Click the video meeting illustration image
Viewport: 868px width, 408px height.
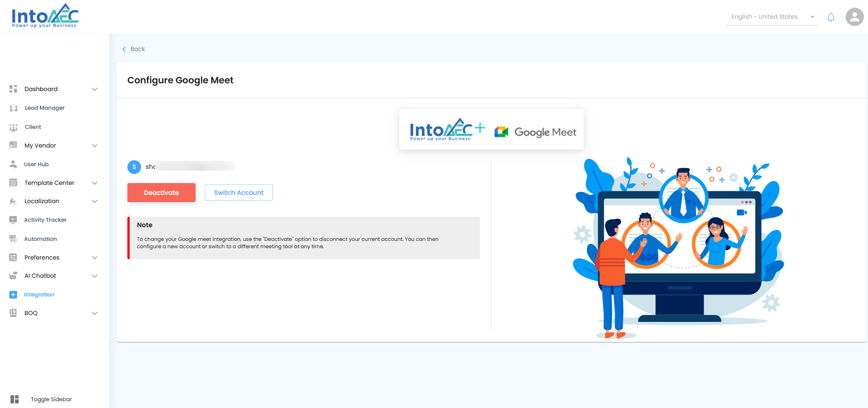click(679, 248)
